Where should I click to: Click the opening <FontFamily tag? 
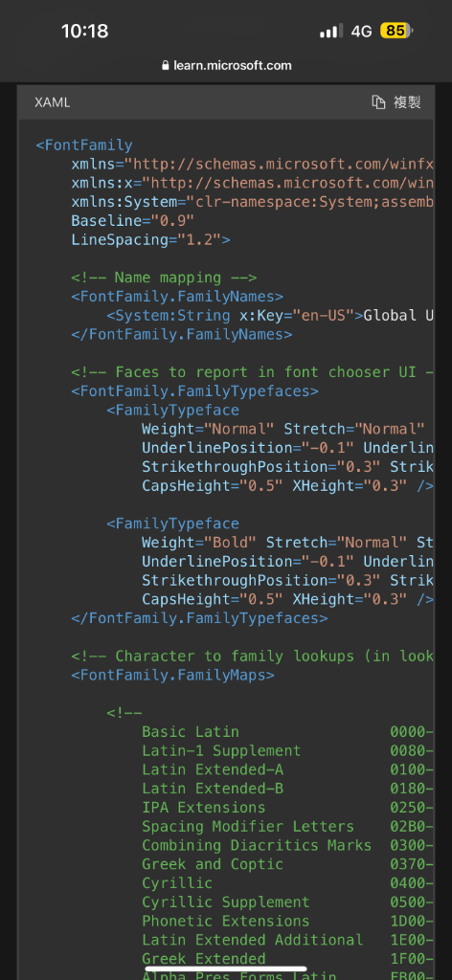[x=84, y=145]
